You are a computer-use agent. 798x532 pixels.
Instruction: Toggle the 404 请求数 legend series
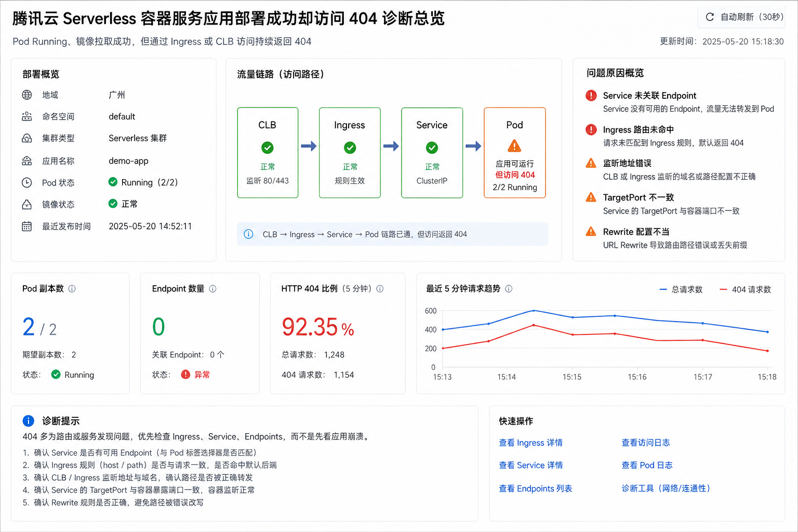(x=746, y=289)
